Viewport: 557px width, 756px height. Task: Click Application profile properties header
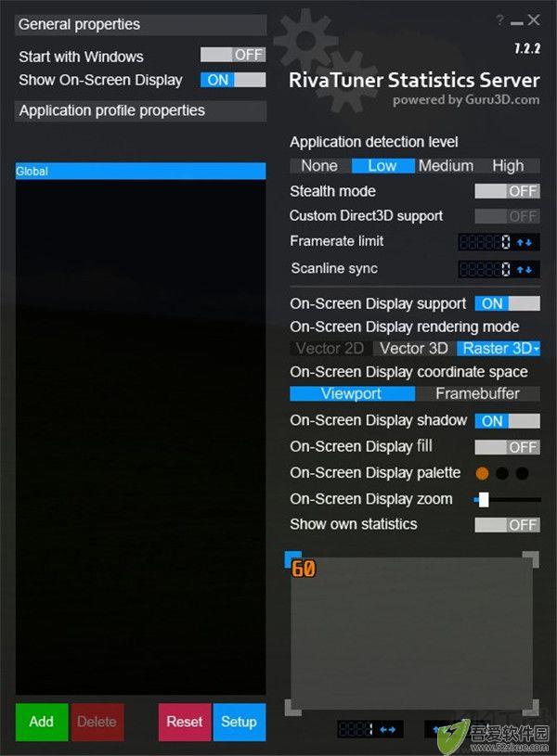tap(140, 111)
